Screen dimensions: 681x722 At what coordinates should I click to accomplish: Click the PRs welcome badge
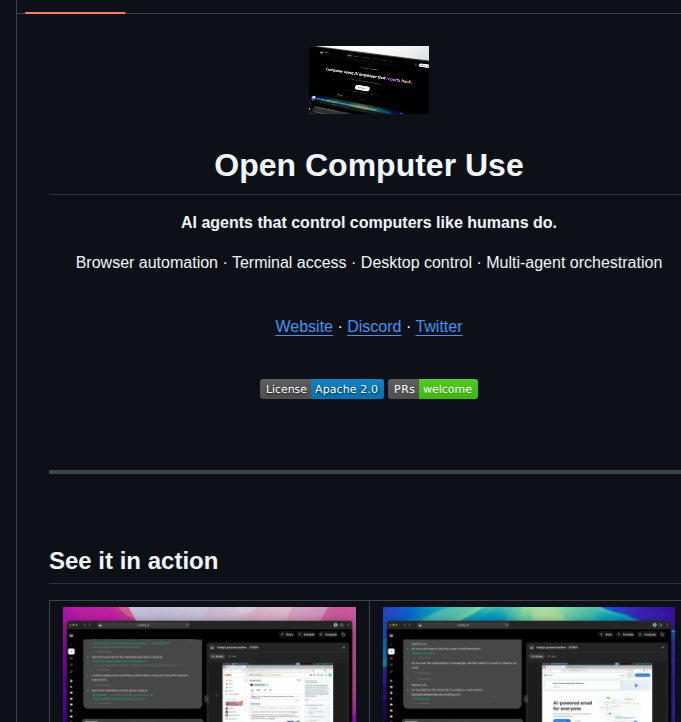[433, 389]
